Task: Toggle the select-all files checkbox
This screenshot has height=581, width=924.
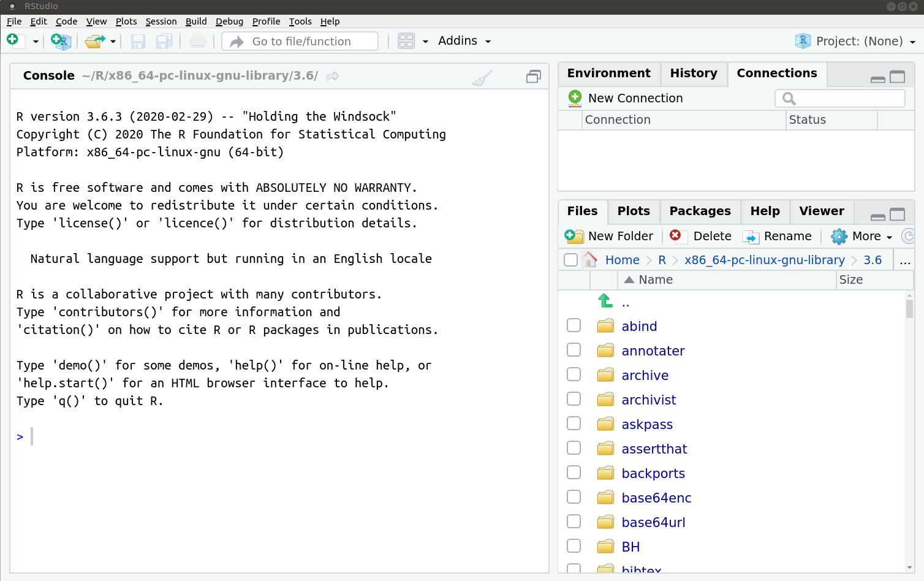Action: (x=570, y=260)
